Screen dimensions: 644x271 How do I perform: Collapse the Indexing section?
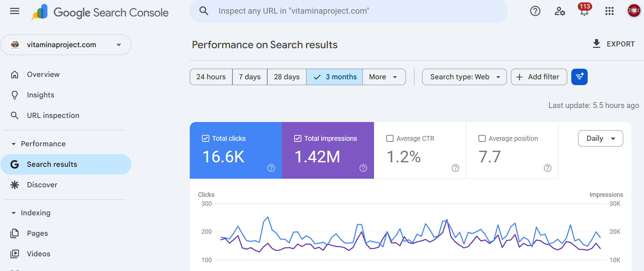[14, 213]
